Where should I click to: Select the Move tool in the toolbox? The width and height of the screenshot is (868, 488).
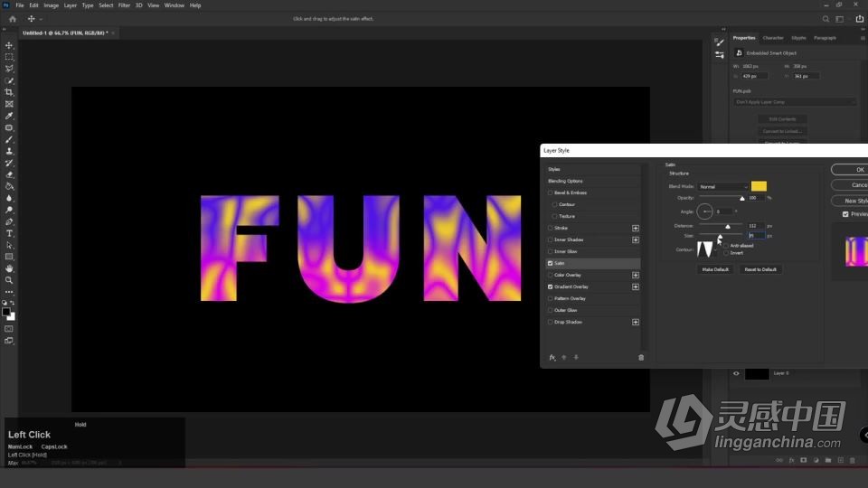tap(9, 45)
